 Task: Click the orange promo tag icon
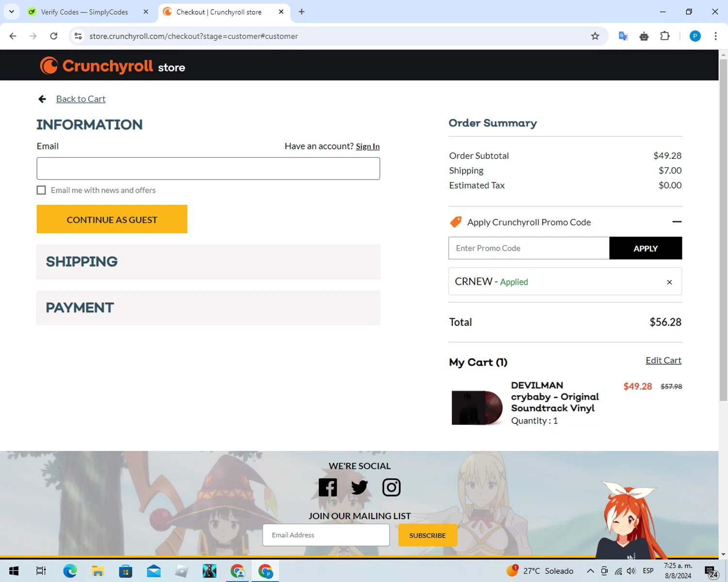click(456, 222)
